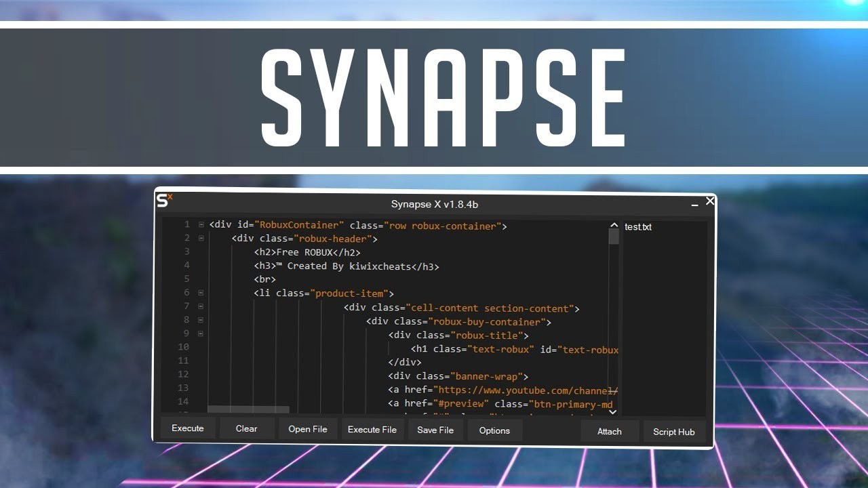This screenshot has height=488, width=868.
Task: Open a script with Open File
Action: 308,430
